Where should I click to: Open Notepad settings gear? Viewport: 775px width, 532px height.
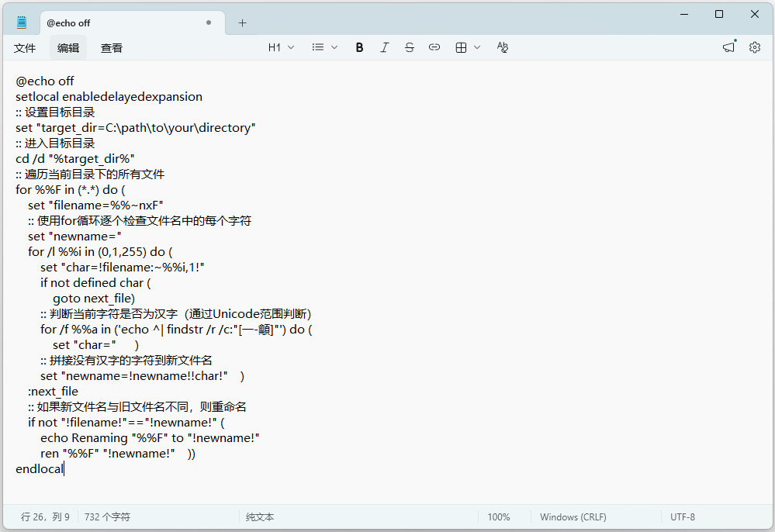754,47
